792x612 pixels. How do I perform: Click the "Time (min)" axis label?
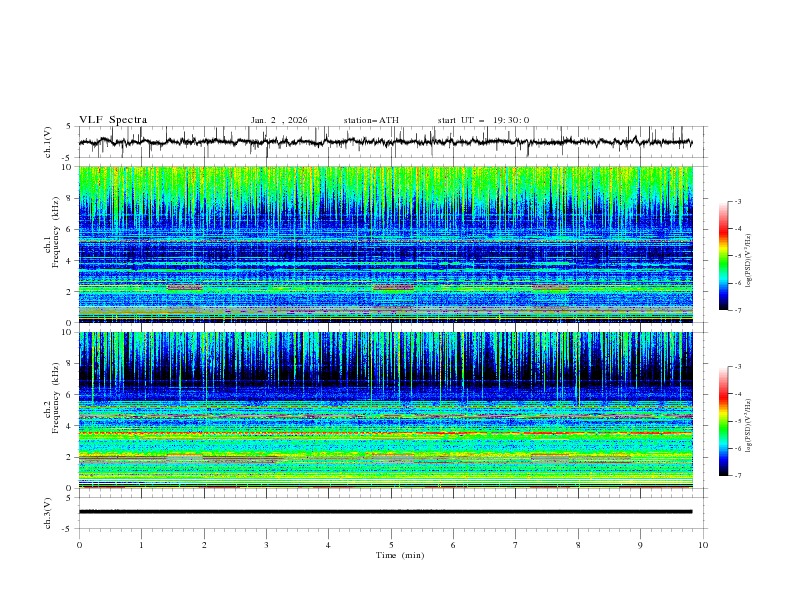[x=400, y=555]
